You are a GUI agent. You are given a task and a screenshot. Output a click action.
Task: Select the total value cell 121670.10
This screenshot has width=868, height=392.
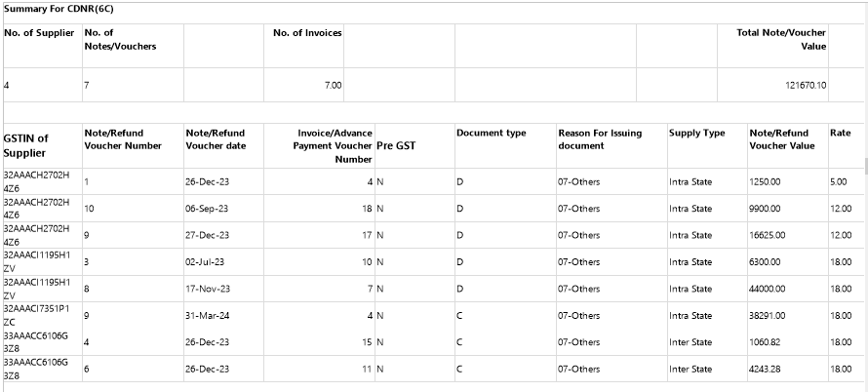pyautogui.click(x=806, y=86)
